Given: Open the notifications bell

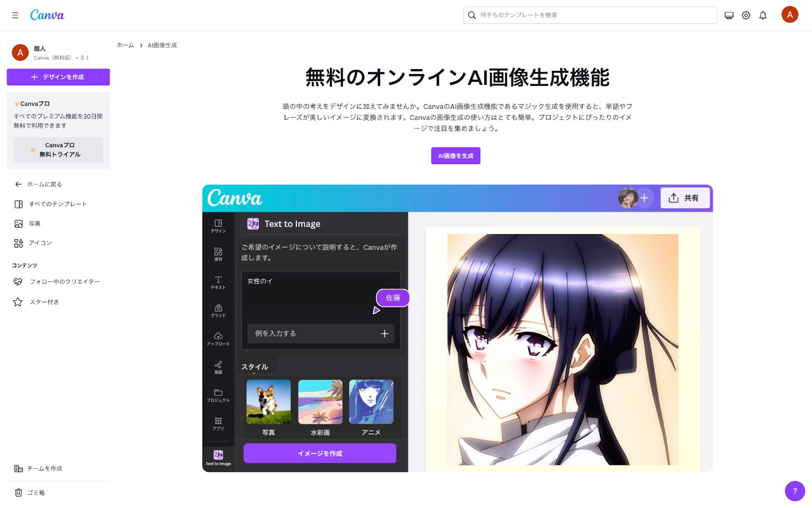Looking at the screenshot, I should 763,15.
